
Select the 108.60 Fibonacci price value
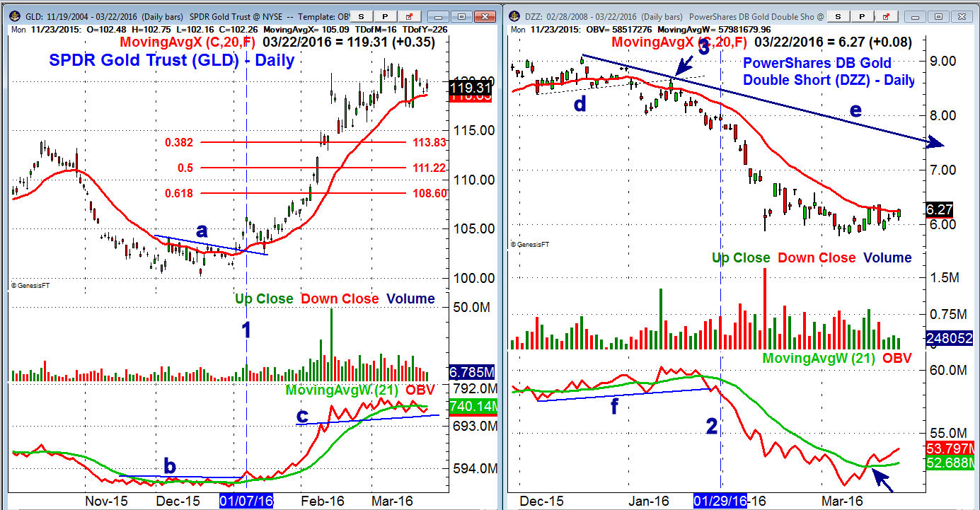click(429, 193)
